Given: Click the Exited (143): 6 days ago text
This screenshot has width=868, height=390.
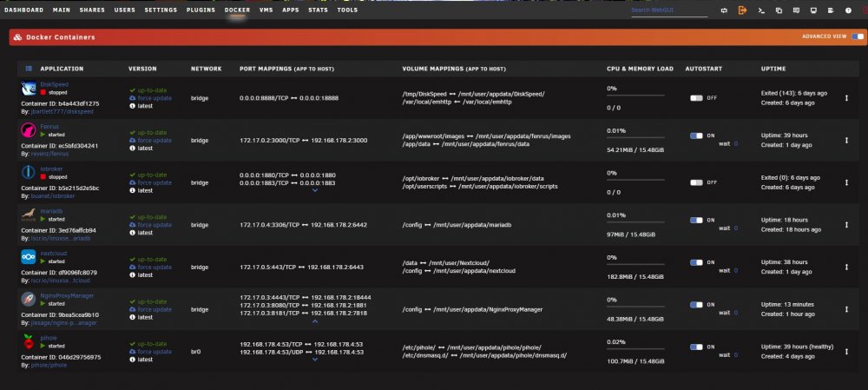Looking at the screenshot, I should click(794, 93).
